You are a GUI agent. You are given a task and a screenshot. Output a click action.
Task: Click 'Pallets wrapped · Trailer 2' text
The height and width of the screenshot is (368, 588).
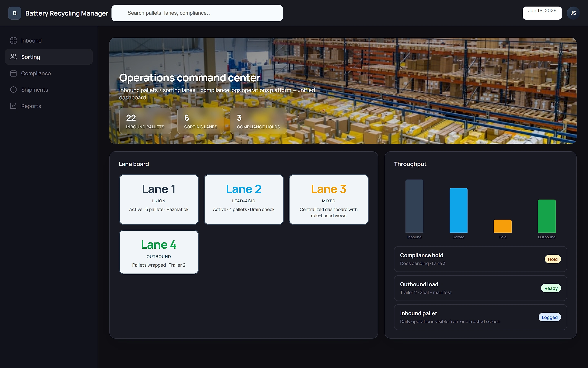tap(159, 265)
